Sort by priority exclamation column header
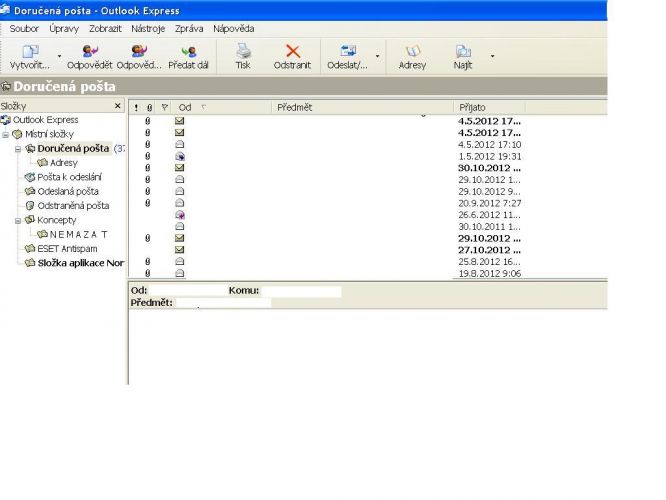 pyautogui.click(x=136, y=108)
